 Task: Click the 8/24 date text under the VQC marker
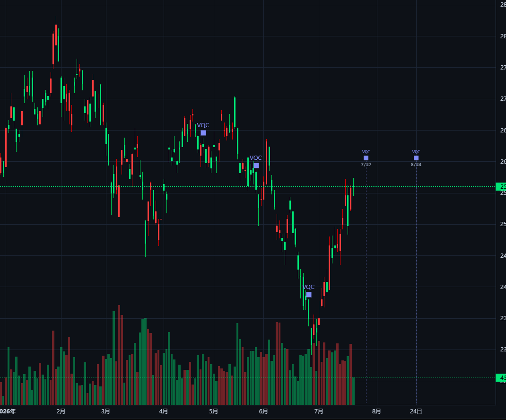click(416, 165)
